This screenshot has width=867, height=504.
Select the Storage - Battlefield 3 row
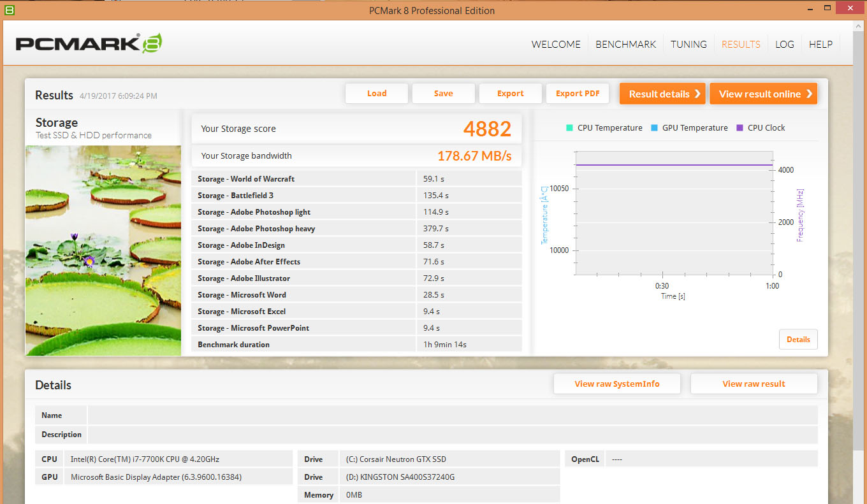click(x=356, y=196)
